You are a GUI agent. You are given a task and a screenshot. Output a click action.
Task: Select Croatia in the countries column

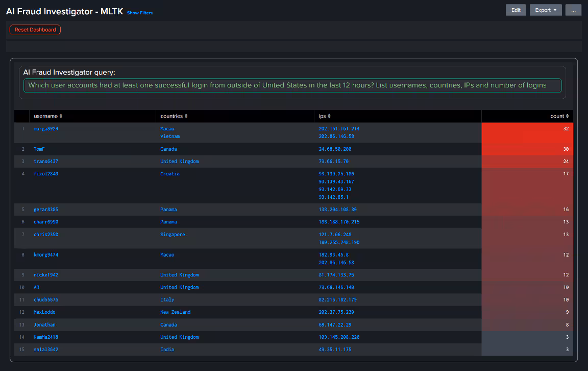tap(170, 174)
